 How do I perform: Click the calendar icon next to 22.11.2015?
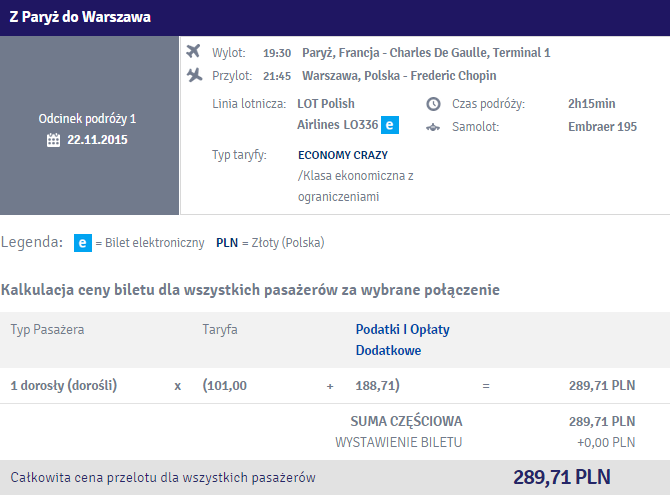pyautogui.click(x=53, y=140)
